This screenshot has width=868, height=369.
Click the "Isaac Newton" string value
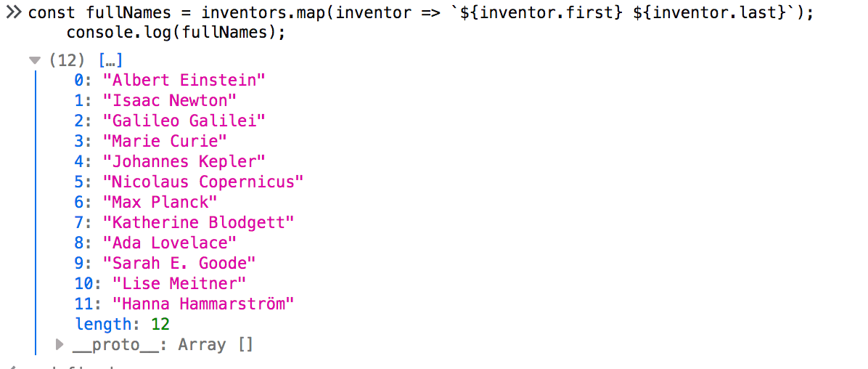[170, 100]
